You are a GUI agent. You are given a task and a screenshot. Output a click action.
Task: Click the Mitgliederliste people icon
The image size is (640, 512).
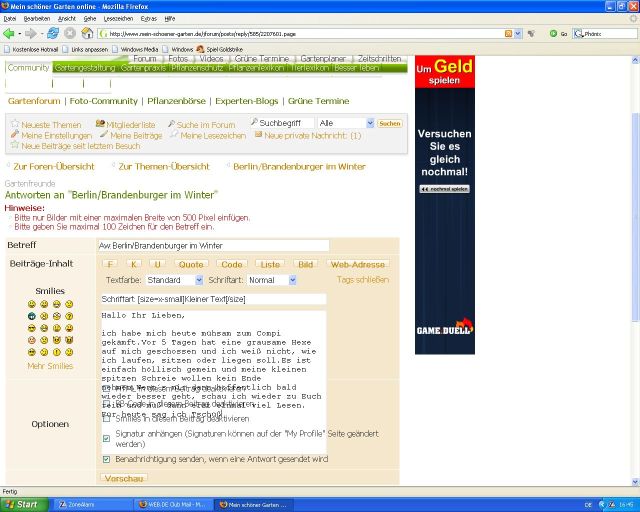coord(100,124)
